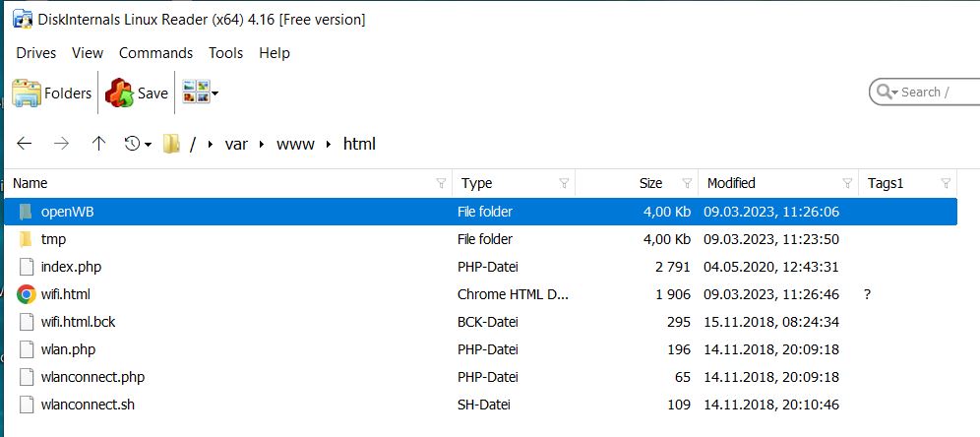980x437 pixels.
Task: Click the 2 791 size value
Action: point(672,267)
